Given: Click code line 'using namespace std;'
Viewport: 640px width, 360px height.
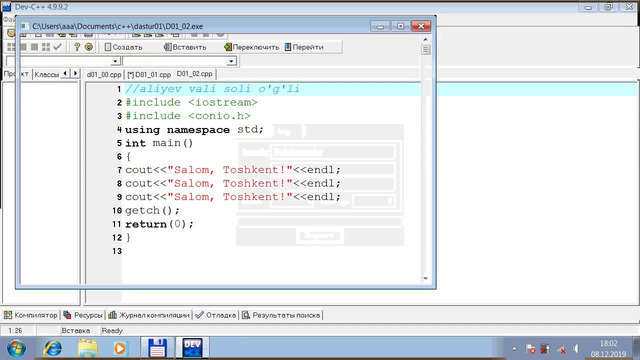Looking at the screenshot, I should click(194, 130).
